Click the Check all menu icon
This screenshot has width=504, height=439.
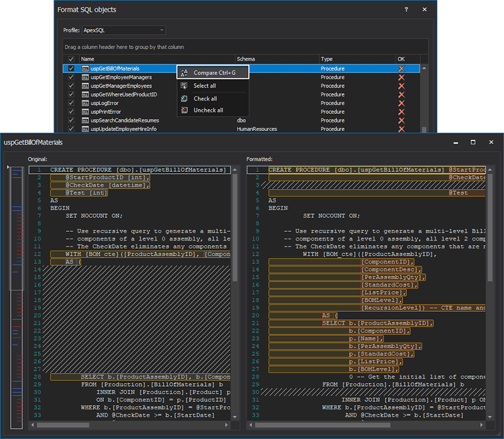[x=184, y=98]
